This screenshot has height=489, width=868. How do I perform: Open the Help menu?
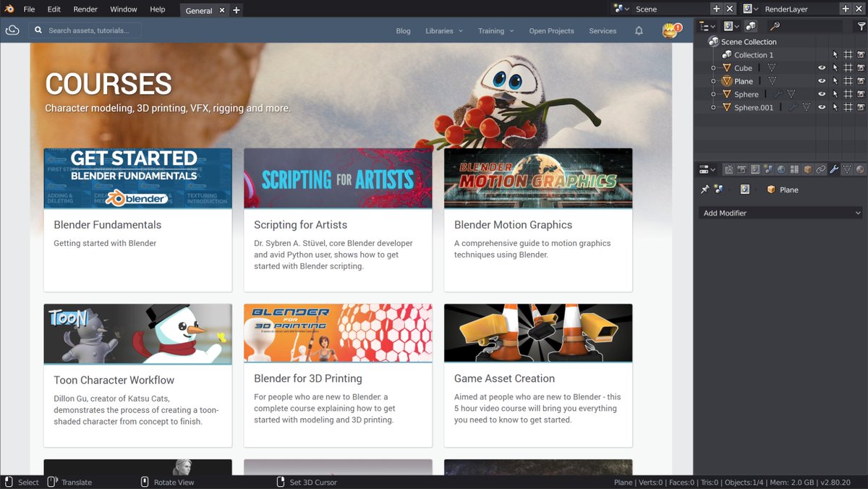point(158,9)
